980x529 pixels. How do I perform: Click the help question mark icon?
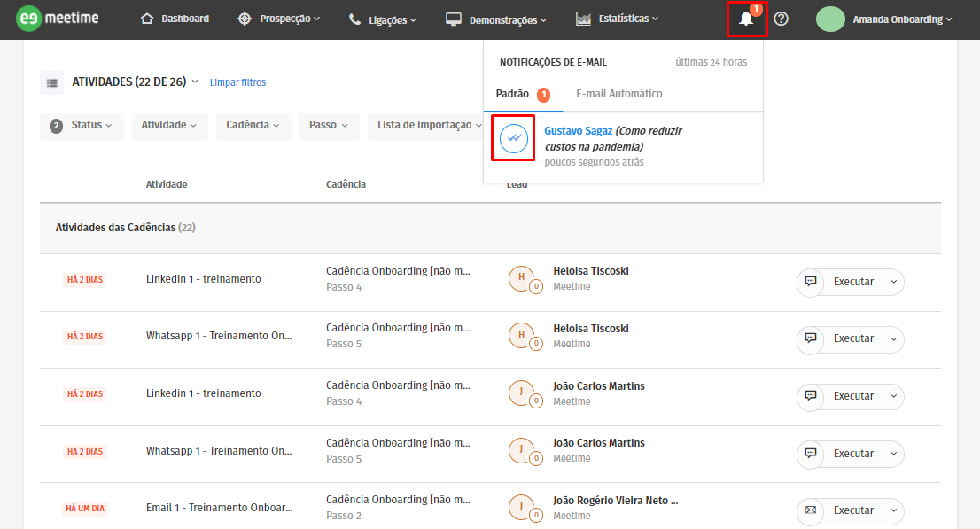[x=781, y=19]
